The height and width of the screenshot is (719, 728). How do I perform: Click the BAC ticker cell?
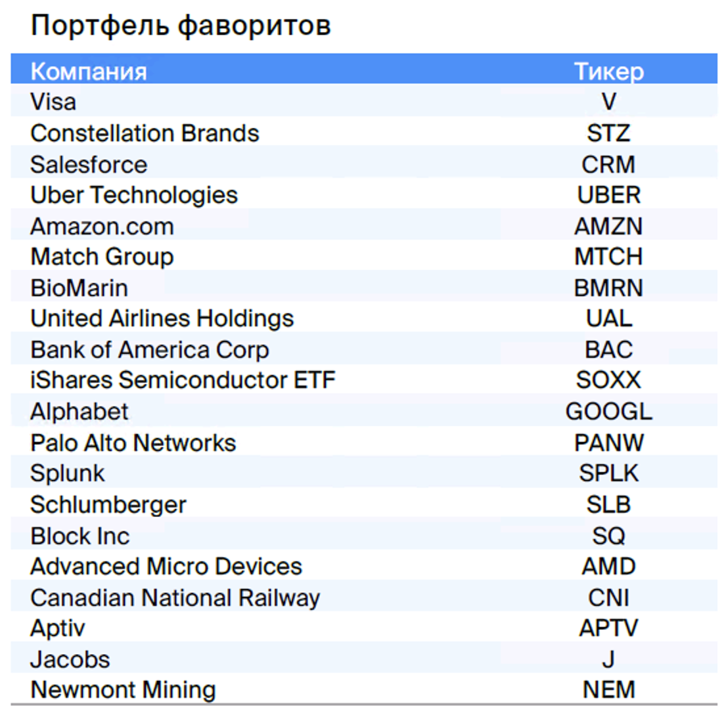608,349
